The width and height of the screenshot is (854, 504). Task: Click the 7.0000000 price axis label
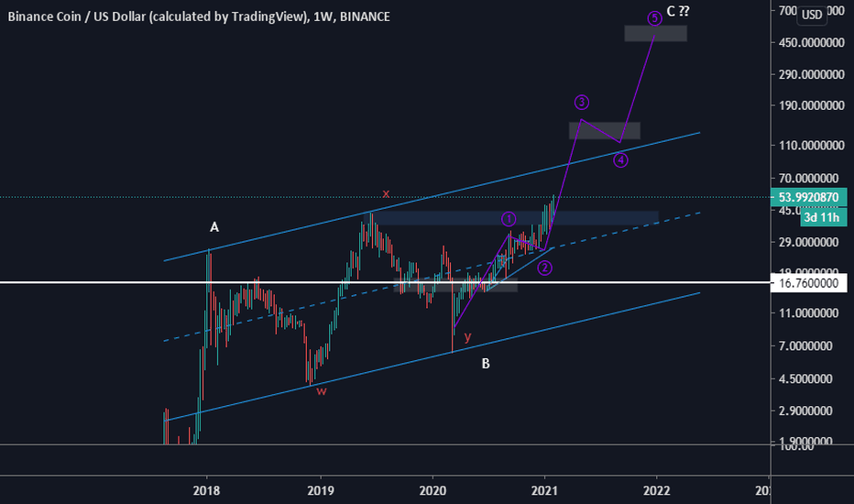[x=805, y=346]
